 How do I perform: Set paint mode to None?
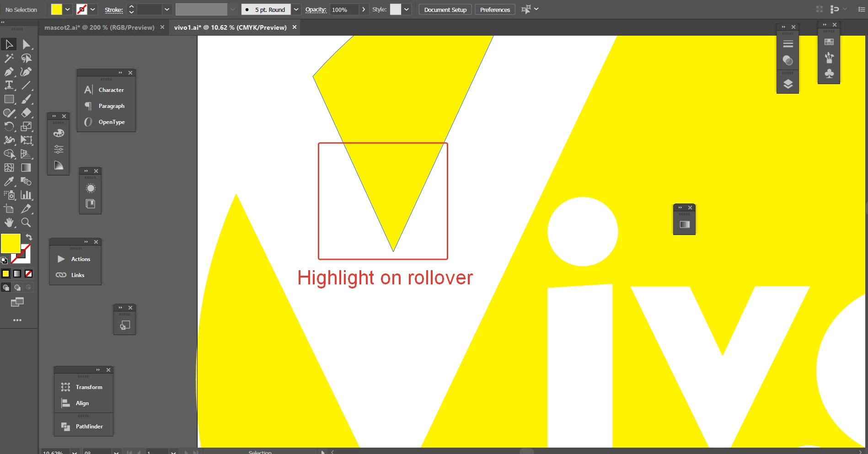[28, 273]
